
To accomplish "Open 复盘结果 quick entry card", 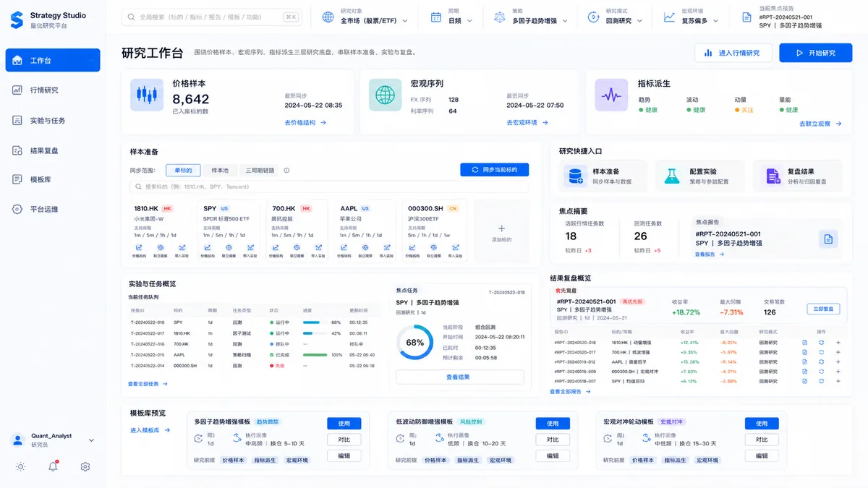I will pyautogui.click(x=798, y=176).
